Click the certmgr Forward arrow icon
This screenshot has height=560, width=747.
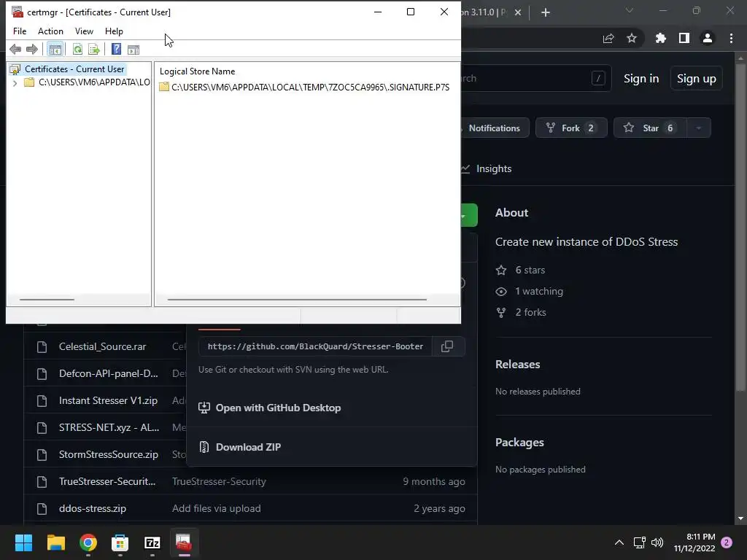coord(32,49)
